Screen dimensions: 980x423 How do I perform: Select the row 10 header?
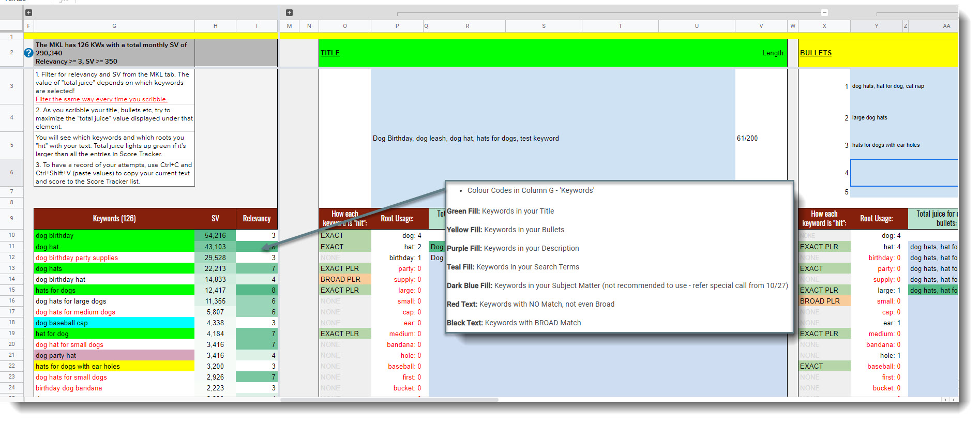click(x=11, y=235)
